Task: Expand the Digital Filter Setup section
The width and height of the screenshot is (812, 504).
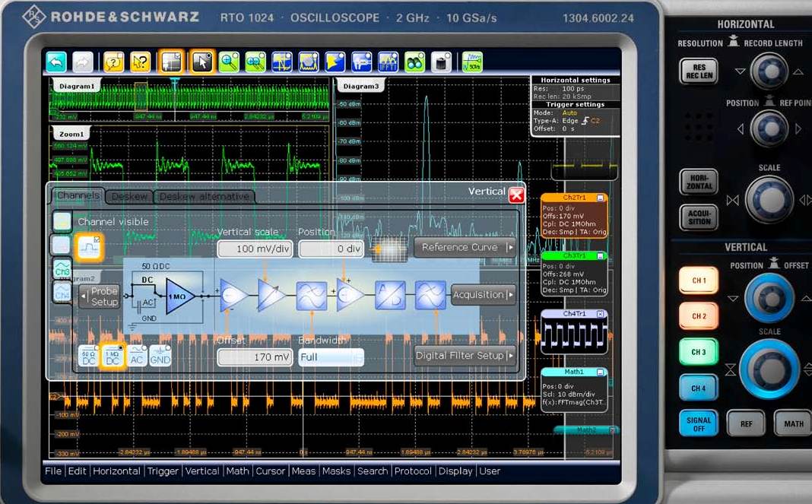Action: (x=465, y=355)
